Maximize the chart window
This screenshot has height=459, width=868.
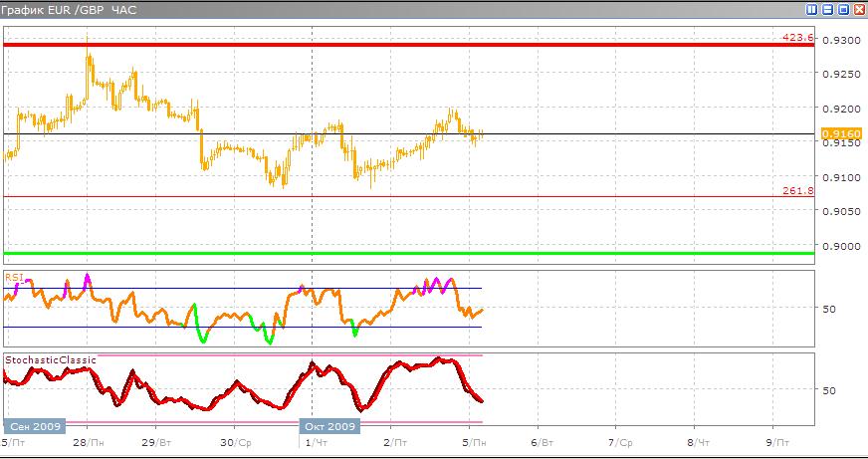(x=843, y=9)
